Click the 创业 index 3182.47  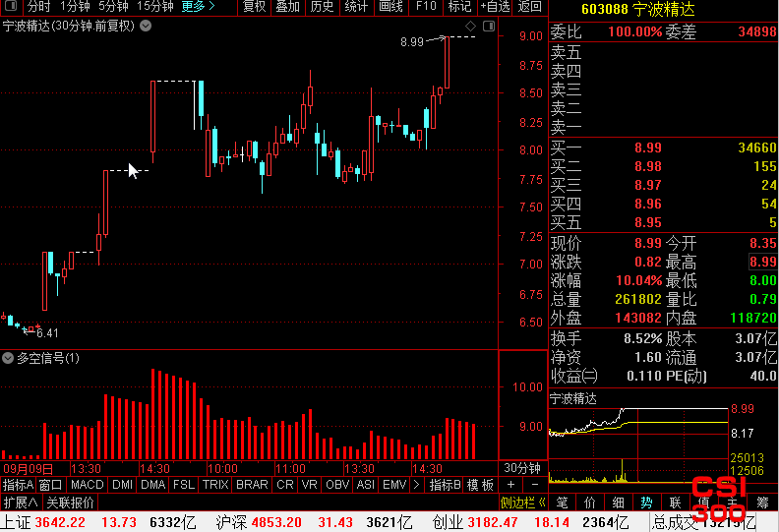click(493, 522)
